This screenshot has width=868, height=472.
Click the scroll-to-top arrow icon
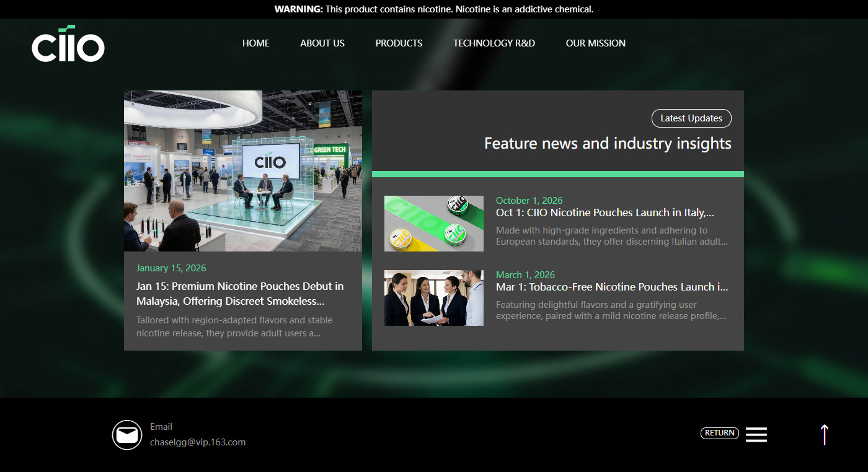point(824,434)
